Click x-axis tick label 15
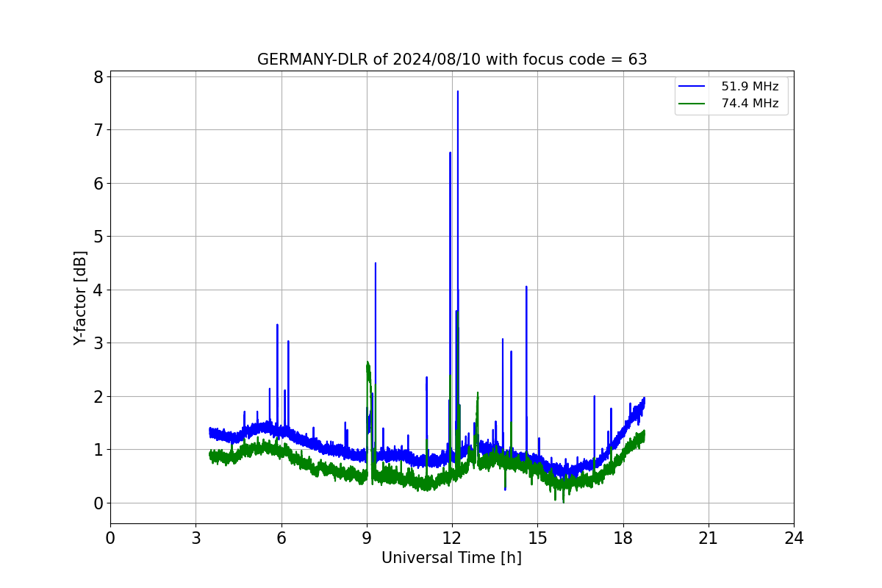 pyautogui.click(x=537, y=538)
